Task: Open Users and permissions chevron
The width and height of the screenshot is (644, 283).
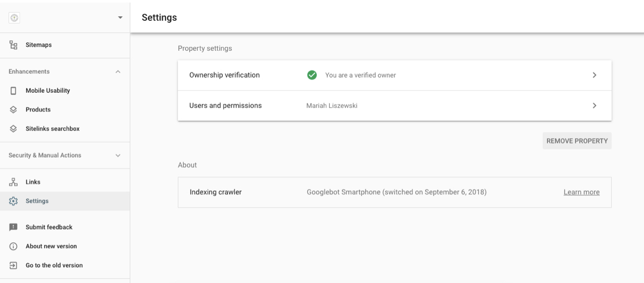Action: (x=594, y=105)
